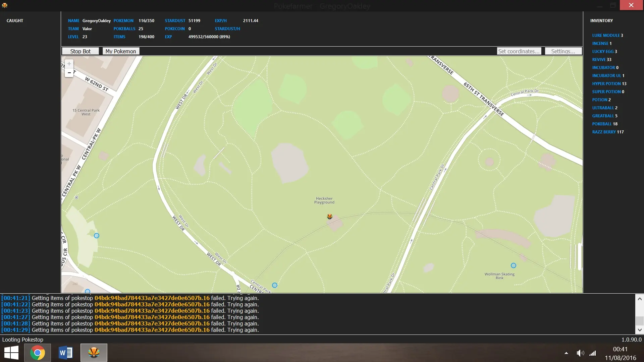Click the CAUGHT panel heading
The width and height of the screenshot is (644, 362).
point(15,20)
